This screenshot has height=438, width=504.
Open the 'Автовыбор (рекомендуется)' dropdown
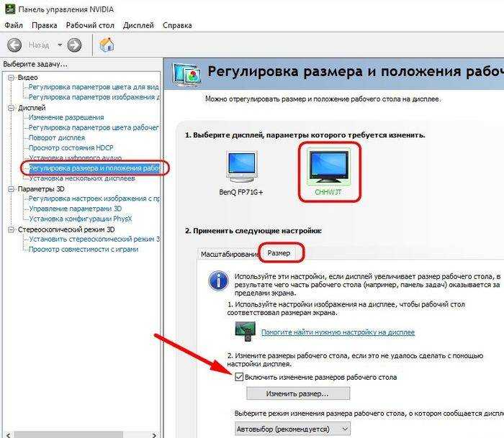tap(292, 429)
